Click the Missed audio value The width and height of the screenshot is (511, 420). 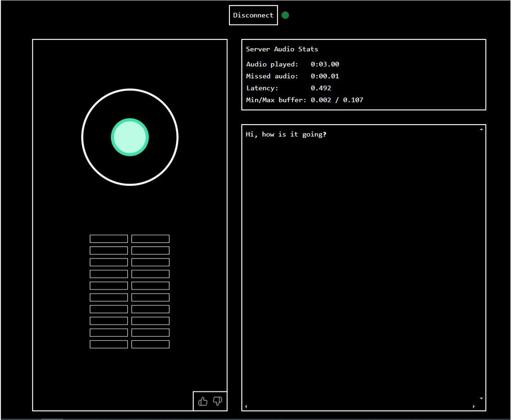click(x=325, y=76)
